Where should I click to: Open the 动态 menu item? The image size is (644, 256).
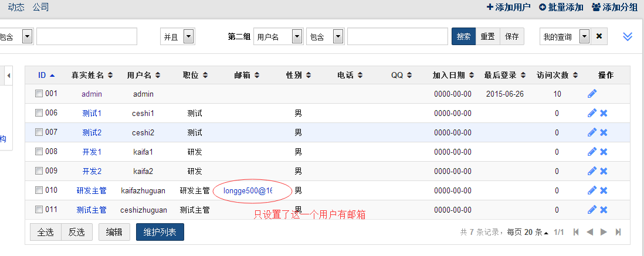pos(16,7)
